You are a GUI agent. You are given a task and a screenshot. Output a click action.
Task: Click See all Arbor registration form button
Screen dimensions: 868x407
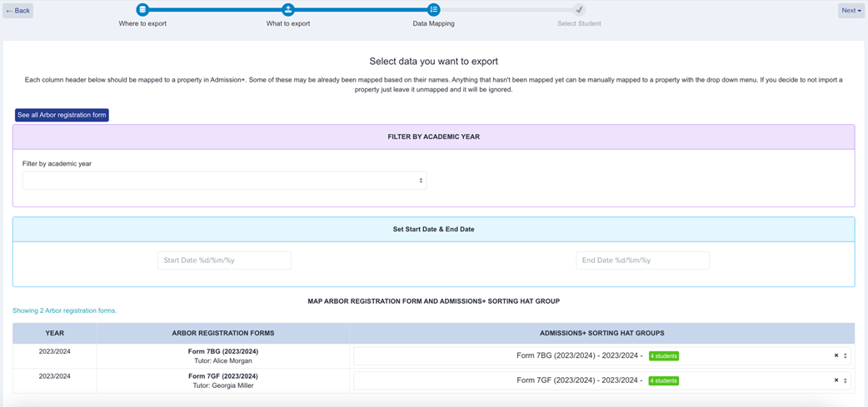point(62,115)
